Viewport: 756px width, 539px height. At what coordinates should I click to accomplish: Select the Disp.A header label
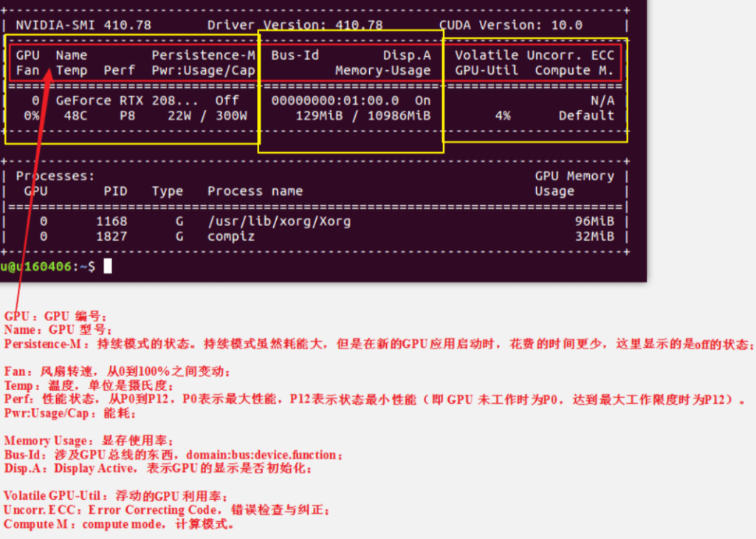tap(407, 55)
